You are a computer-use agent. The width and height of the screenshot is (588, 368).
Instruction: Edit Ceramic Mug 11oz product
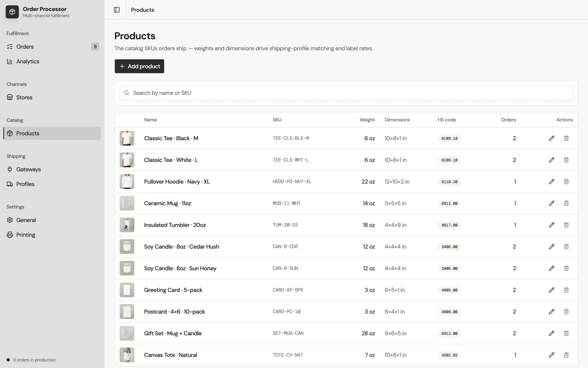point(551,203)
